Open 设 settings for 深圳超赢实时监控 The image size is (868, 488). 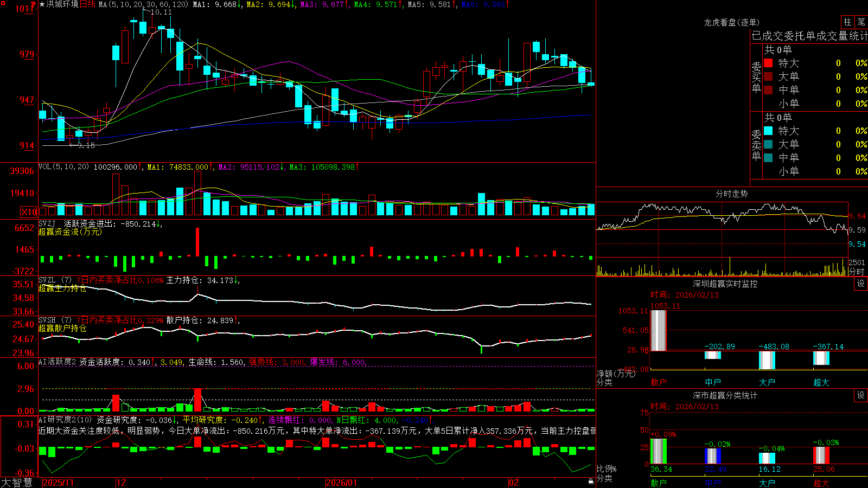coord(861,284)
